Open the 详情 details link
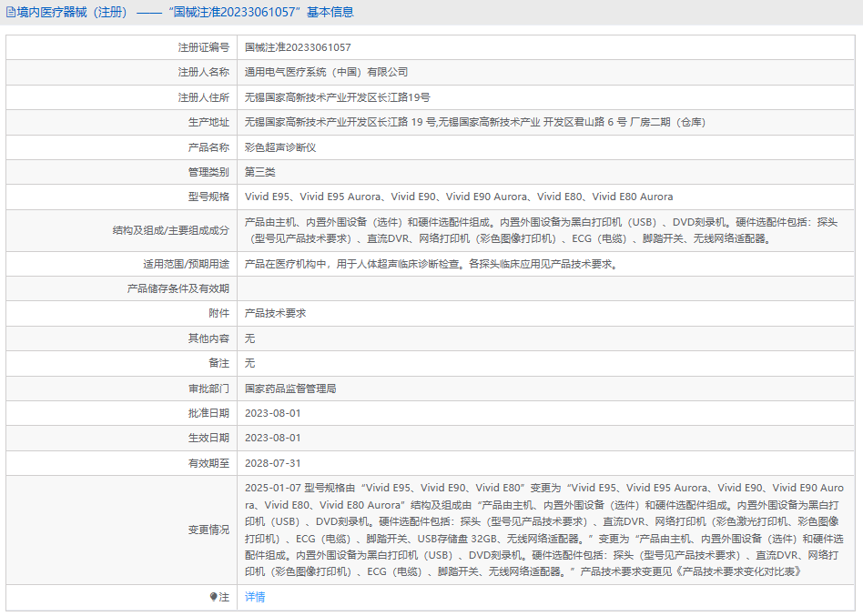The height and width of the screenshot is (616, 863). click(255, 598)
